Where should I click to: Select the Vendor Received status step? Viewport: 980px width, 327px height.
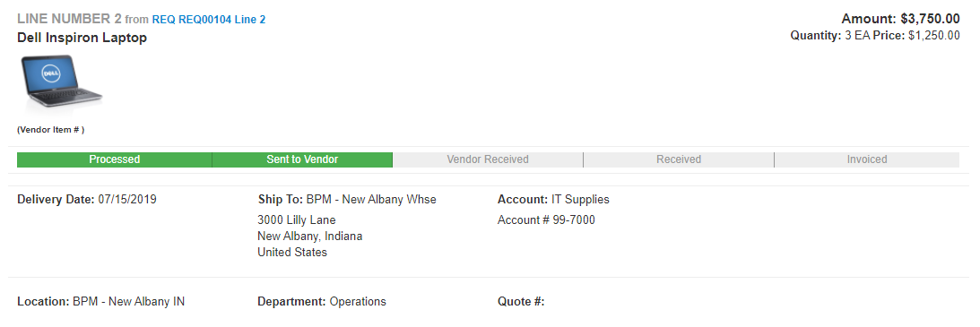click(488, 159)
